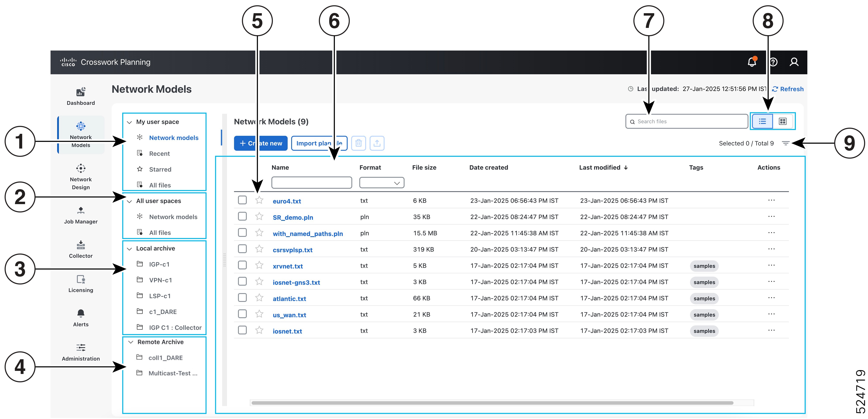Open the notifications bell icon
Screen dimensions: 868x419
(x=752, y=62)
